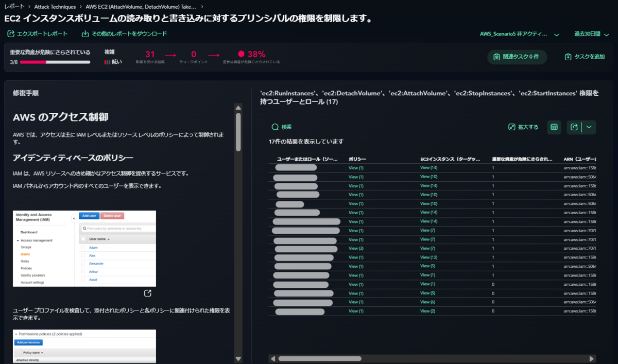Click the table horizontal scrollbar thumb

click(x=320, y=358)
